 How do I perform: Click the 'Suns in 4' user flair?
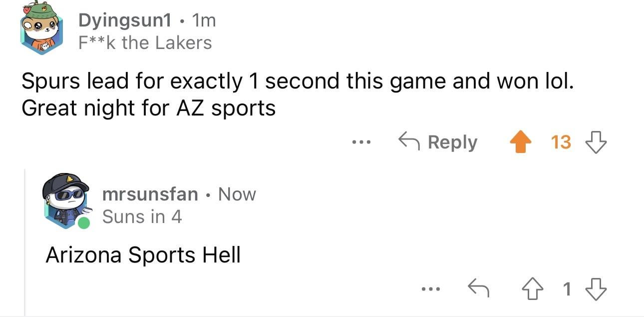[x=142, y=216]
